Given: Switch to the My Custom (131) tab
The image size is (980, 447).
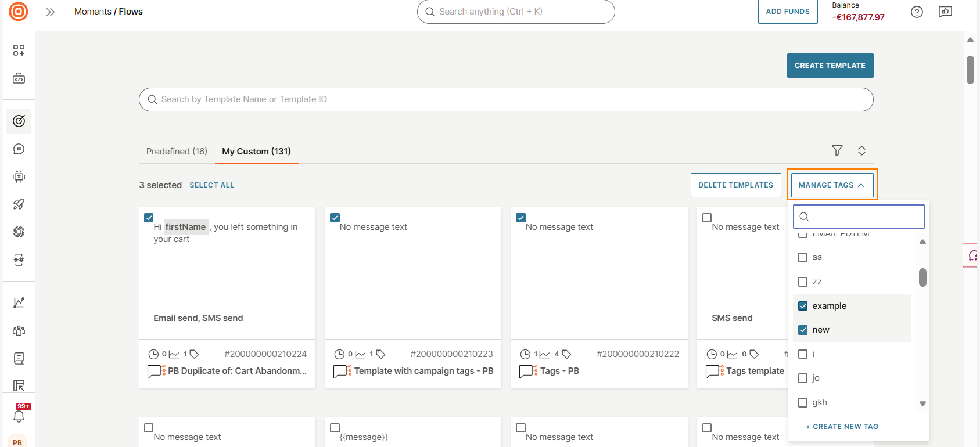Looking at the screenshot, I should [256, 152].
